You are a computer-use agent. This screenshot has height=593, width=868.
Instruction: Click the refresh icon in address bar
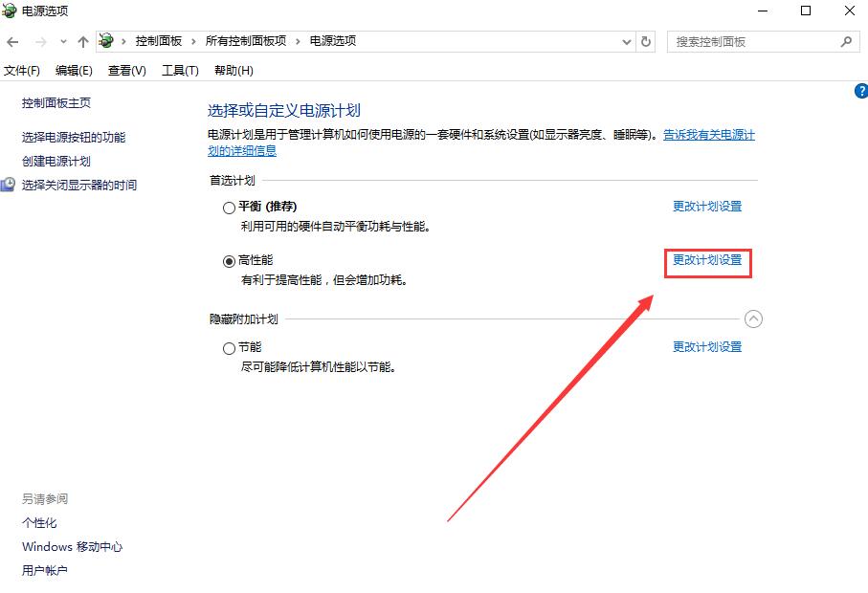pyautogui.click(x=644, y=41)
